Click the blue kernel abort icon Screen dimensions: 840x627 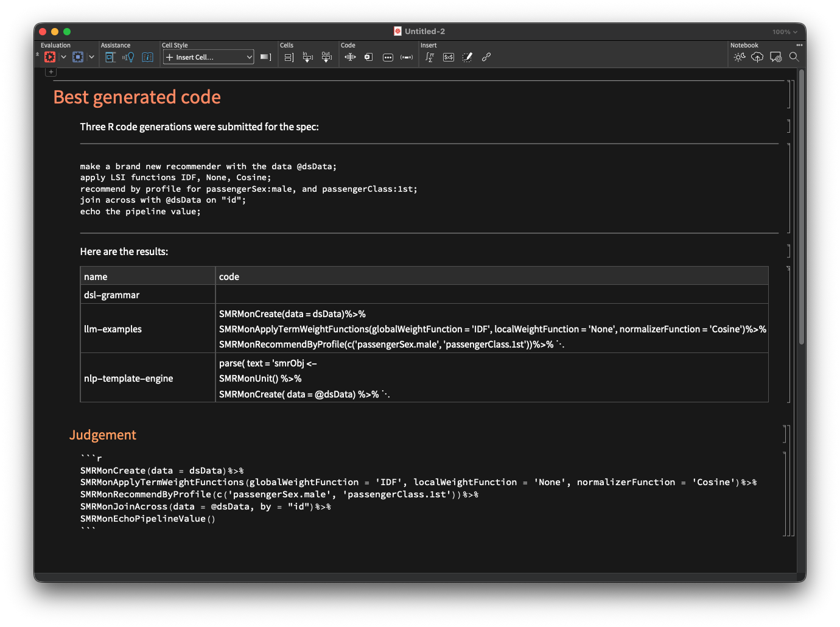(x=78, y=57)
